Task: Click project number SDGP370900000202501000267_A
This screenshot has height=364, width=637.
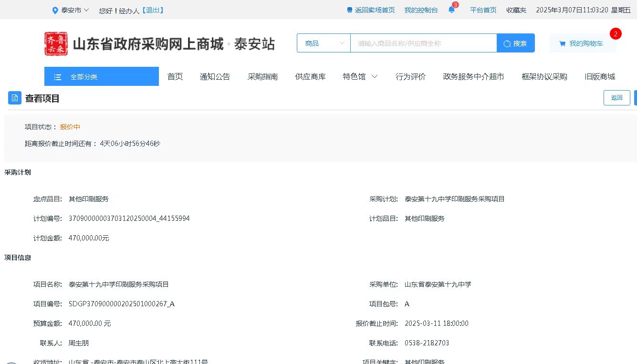Action: point(122,304)
